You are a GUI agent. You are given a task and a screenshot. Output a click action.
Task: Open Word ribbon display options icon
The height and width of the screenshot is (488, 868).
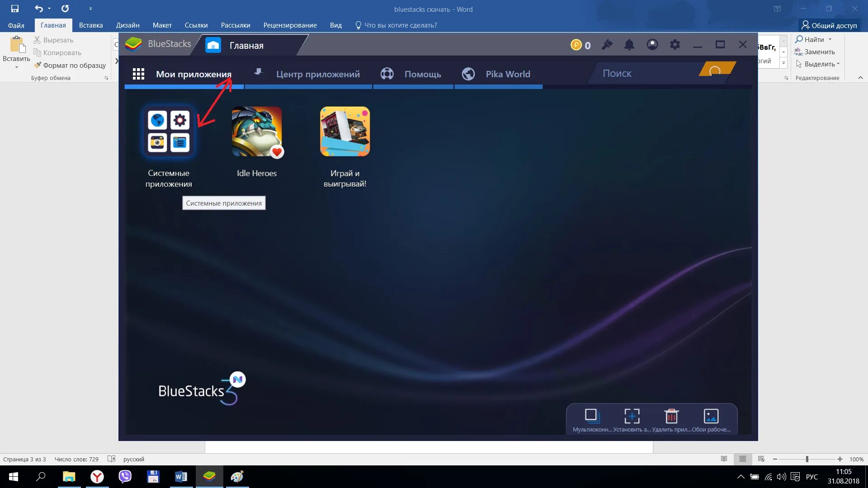[777, 9]
